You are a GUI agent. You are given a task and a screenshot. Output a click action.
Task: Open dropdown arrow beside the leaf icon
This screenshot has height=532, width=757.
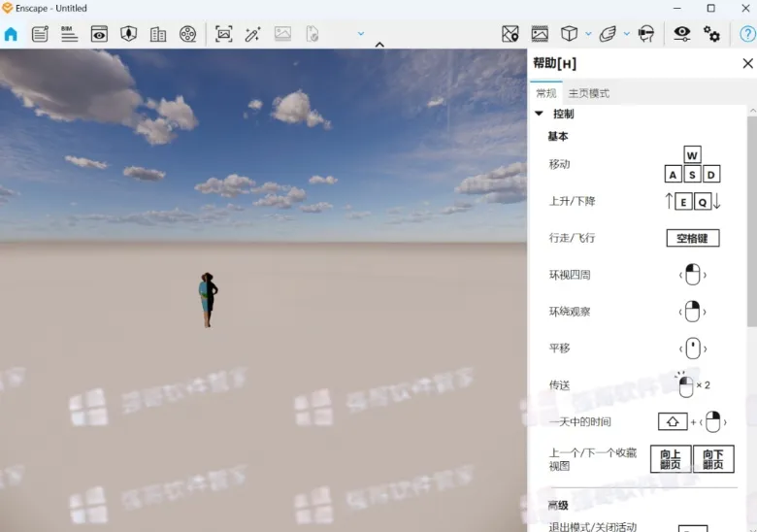tap(627, 34)
